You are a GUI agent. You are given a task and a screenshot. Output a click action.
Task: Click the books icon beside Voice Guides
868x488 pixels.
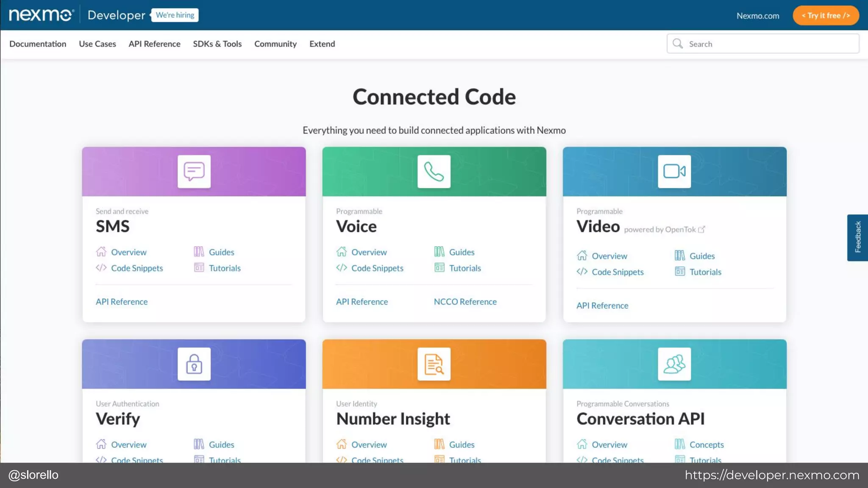click(x=439, y=252)
